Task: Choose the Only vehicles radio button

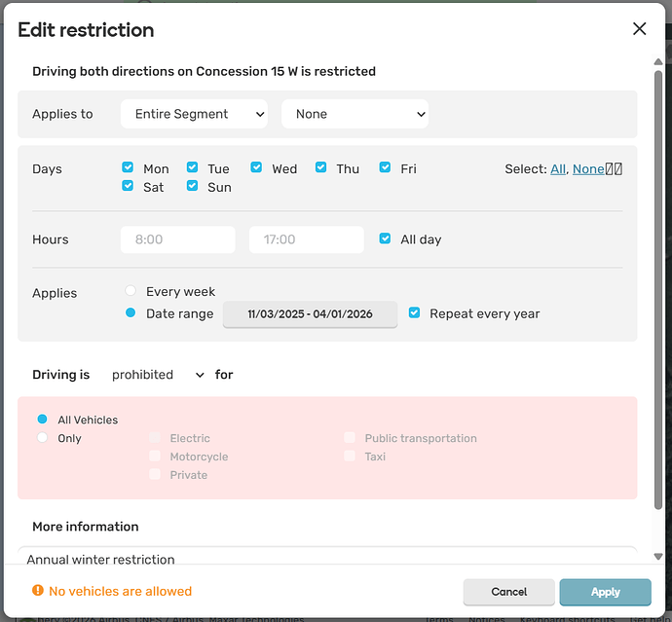Action: click(x=42, y=438)
